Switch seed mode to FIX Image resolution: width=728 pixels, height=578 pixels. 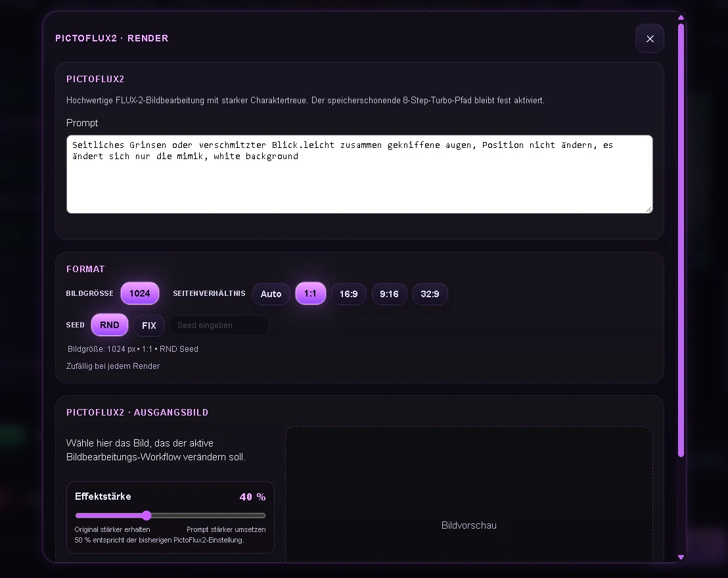(149, 325)
